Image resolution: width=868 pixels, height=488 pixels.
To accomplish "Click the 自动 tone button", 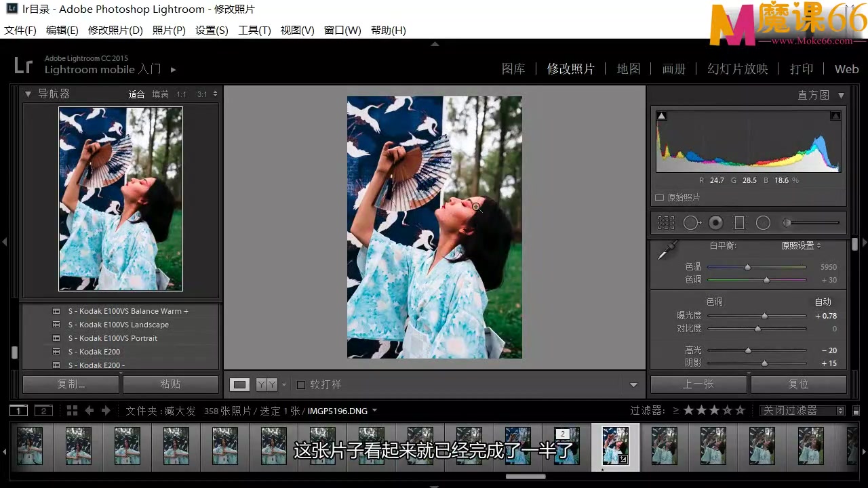I will pos(823,302).
